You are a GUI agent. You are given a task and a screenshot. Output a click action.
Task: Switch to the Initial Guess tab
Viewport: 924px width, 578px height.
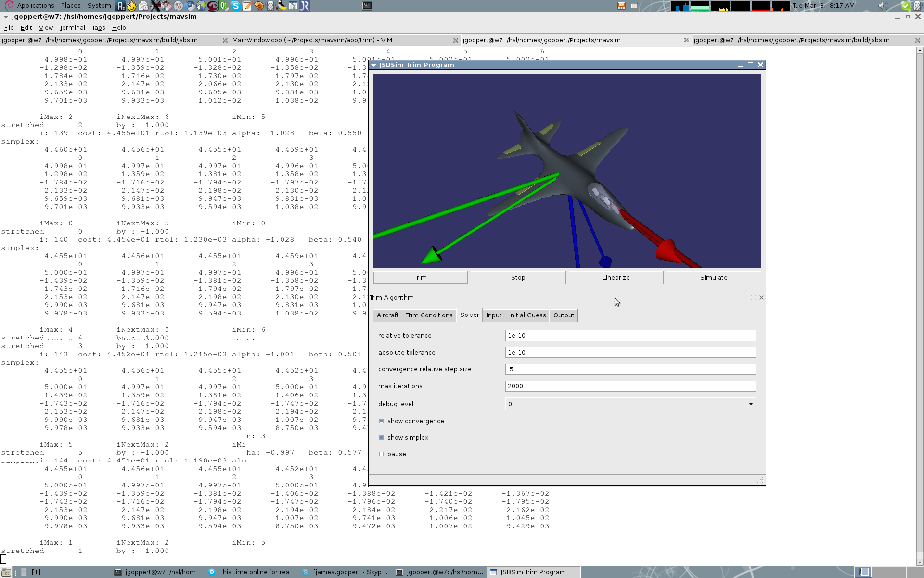pos(527,315)
